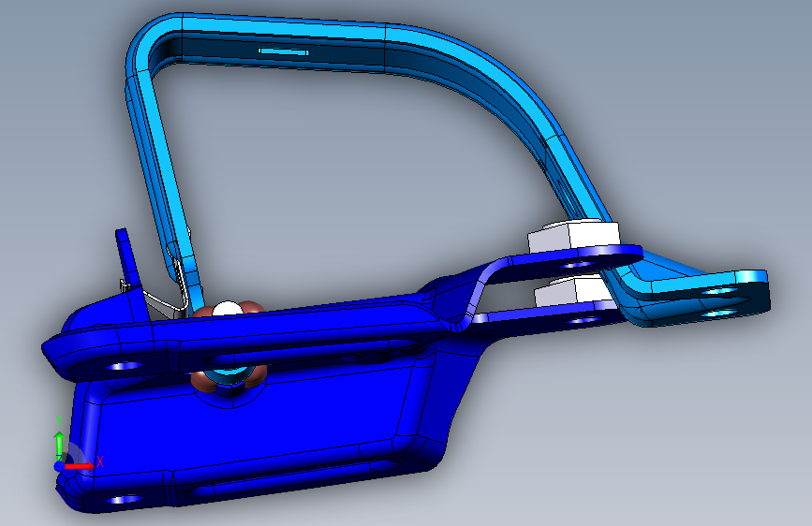Select the upper hole in the light-blue handle foot
The width and height of the screenshot is (812, 526).
pos(718,291)
